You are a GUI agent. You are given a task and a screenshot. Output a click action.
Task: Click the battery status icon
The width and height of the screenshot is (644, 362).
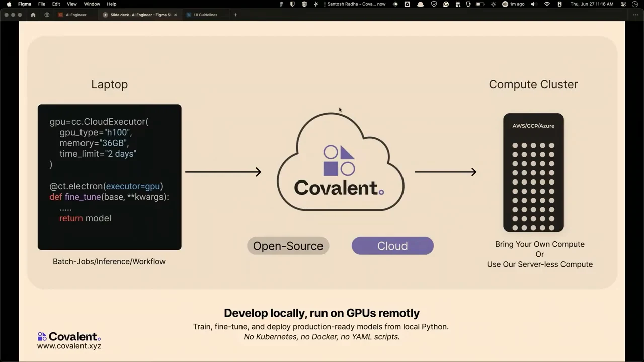pos(480,4)
